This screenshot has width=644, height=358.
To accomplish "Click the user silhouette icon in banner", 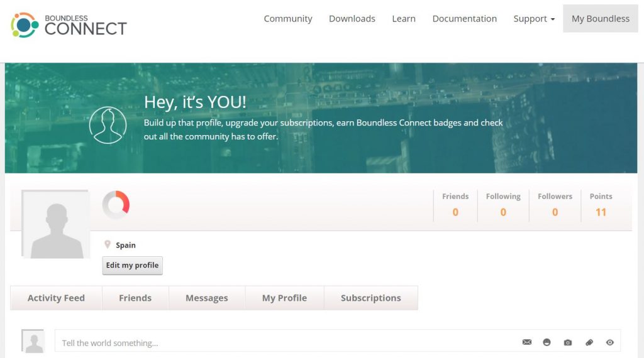I will (x=108, y=125).
